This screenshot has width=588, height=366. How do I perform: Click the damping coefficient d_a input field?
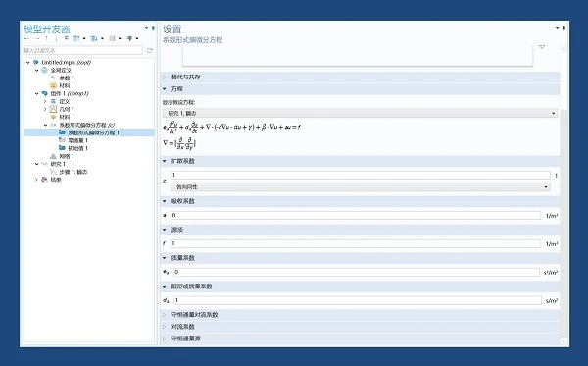point(358,300)
